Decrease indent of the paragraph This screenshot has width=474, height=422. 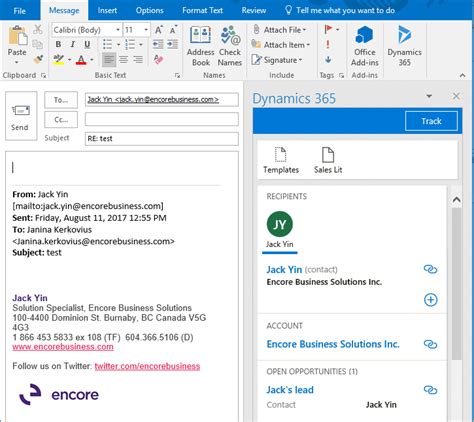point(158,44)
